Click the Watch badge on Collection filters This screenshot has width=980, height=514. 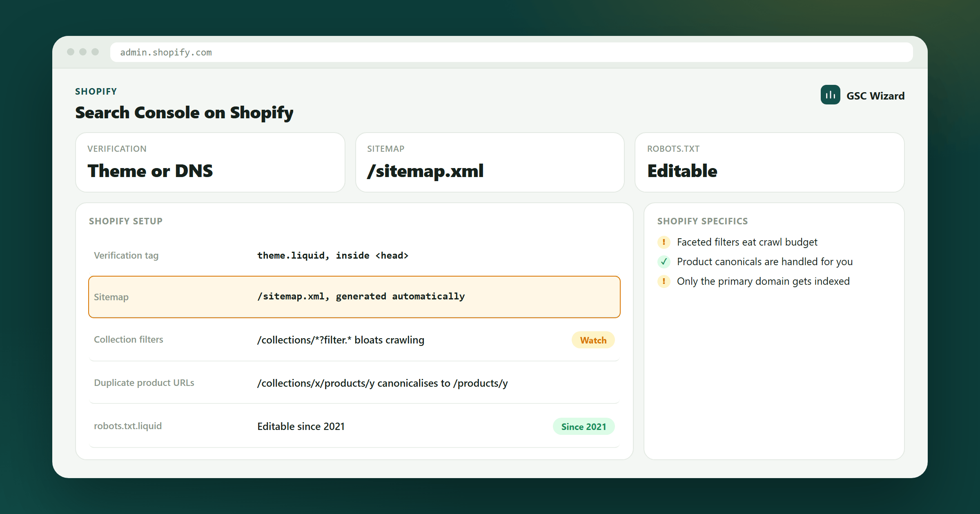pos(593,340)
